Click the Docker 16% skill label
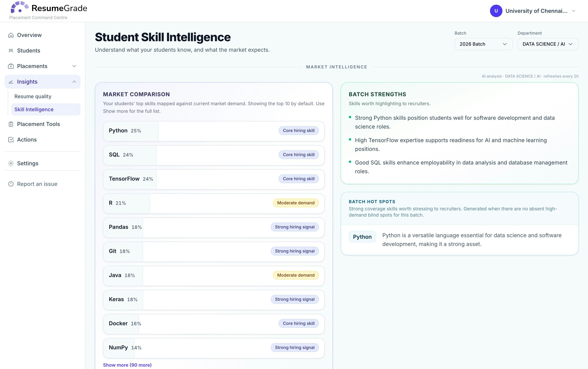The width and height of the screenshot is (588, 369). [125, 324]
